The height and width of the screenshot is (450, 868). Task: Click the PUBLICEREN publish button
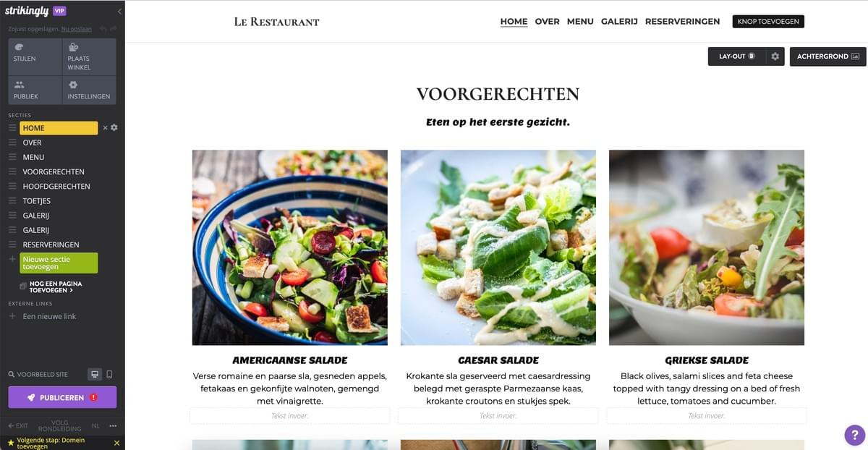coord(62,397)
